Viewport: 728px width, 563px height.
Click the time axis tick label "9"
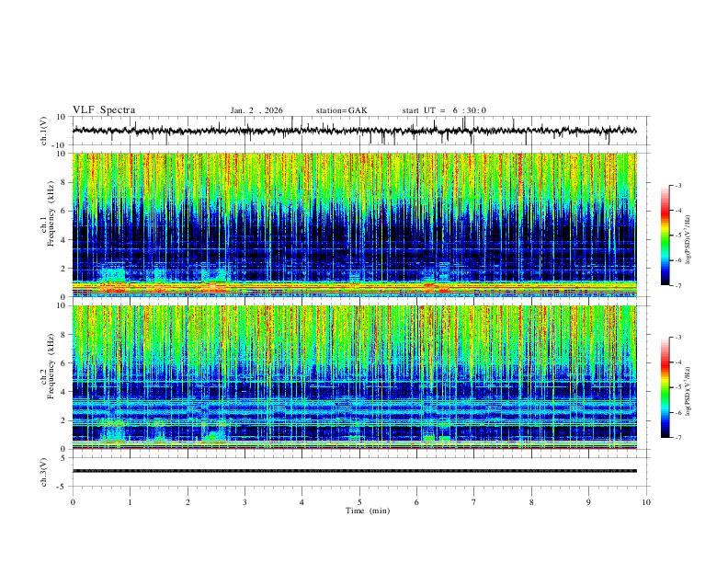[588, 502]
